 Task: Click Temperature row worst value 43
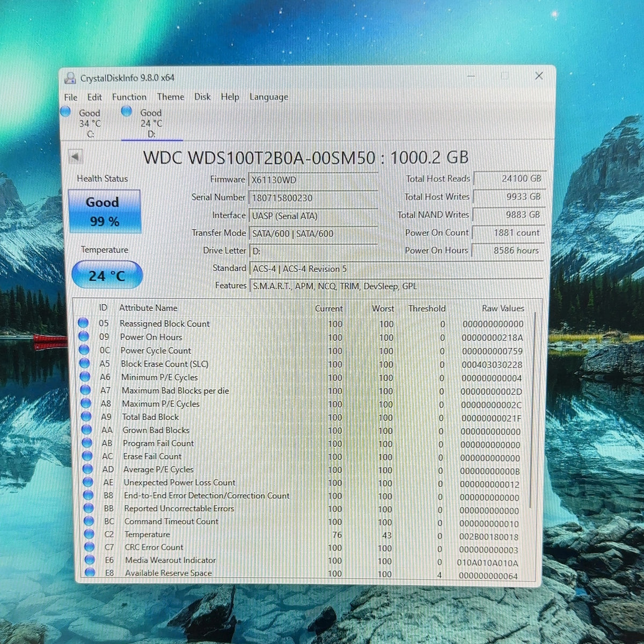(386, 536)
